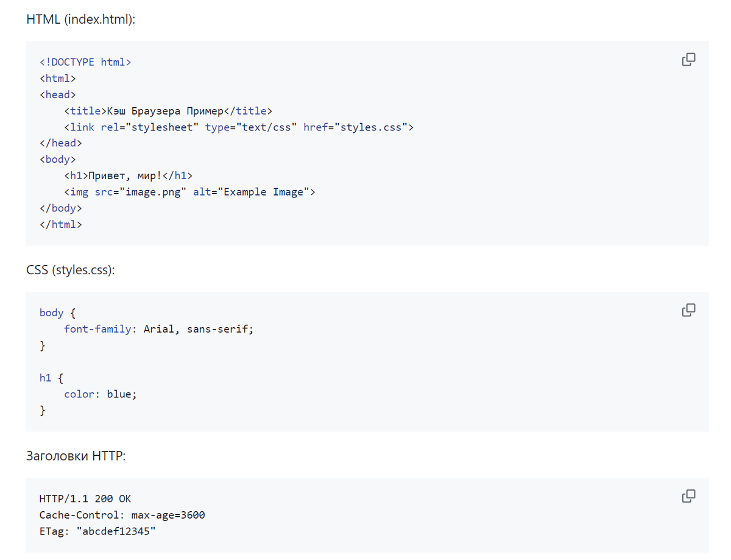Click the img src="image.png" line
Image resolution: width=731 pixels, height=560 pixels.
pos(190,192)
